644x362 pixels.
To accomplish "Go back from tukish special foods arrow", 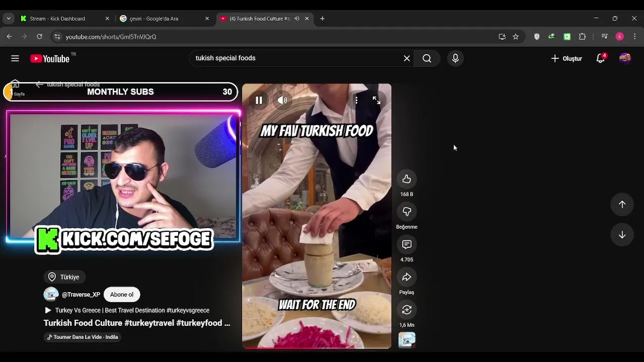I will [39, 84].
